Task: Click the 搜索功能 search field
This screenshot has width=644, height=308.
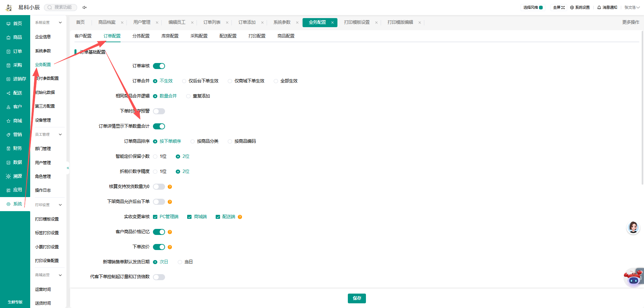Action: tap(61, 7)
